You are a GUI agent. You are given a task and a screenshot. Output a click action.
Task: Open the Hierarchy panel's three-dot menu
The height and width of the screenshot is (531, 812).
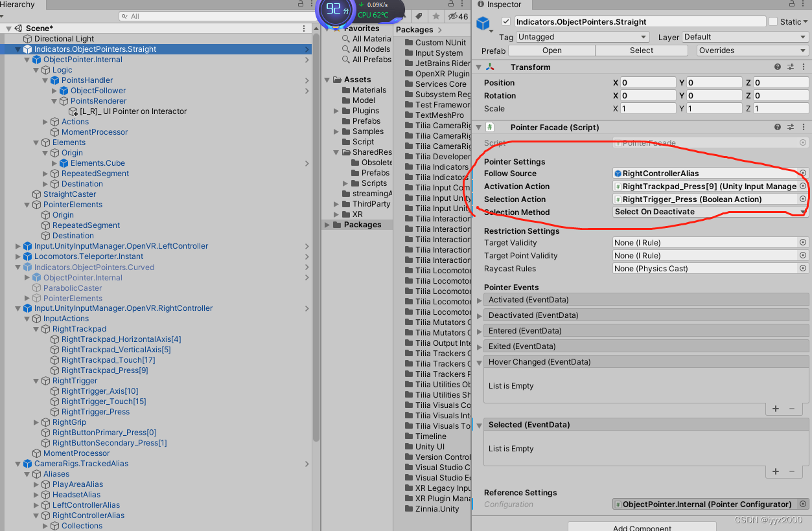click(312, 4)
